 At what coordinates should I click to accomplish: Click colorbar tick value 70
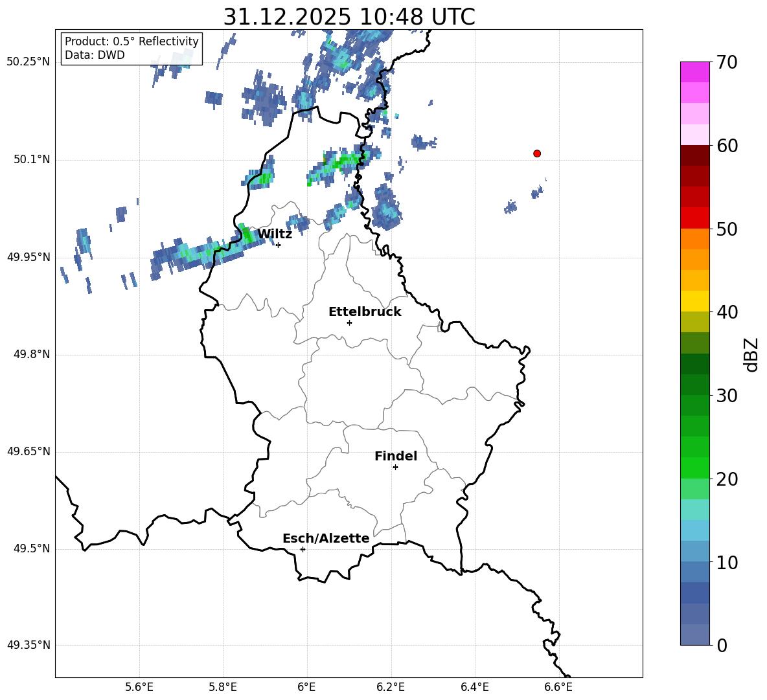click(x=727, y=63)
